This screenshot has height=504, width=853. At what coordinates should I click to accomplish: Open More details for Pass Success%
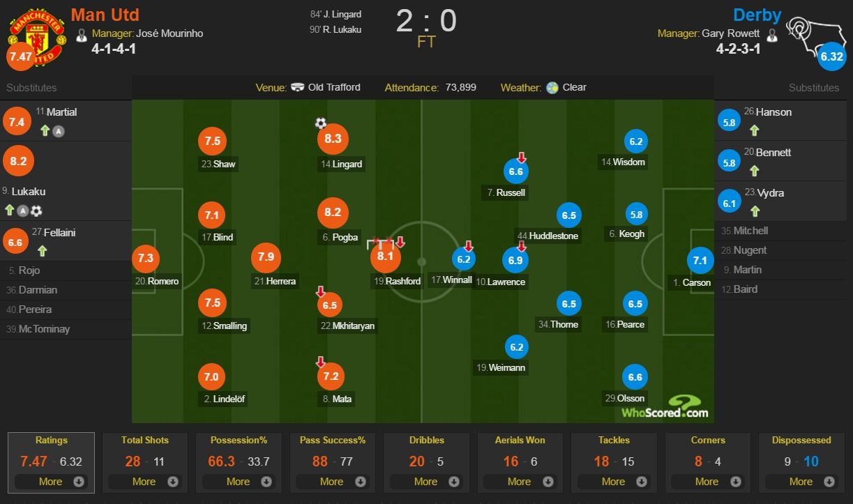[x=333, y=481]
